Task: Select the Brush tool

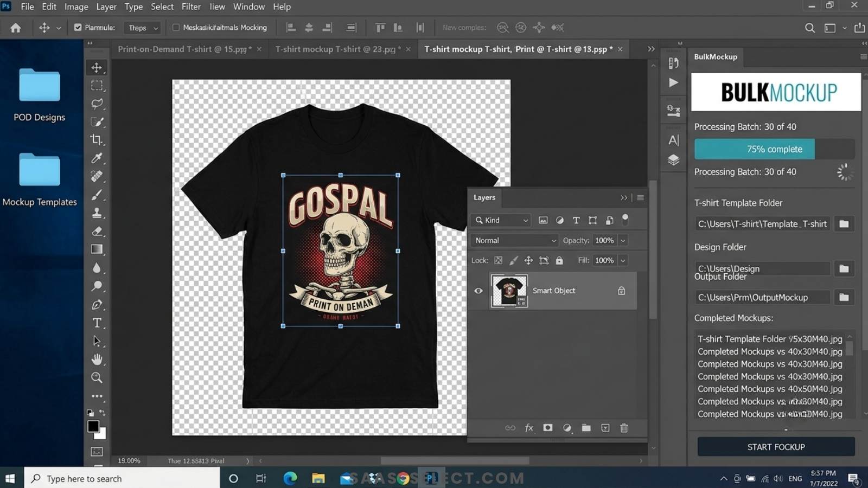Action: 97,195
